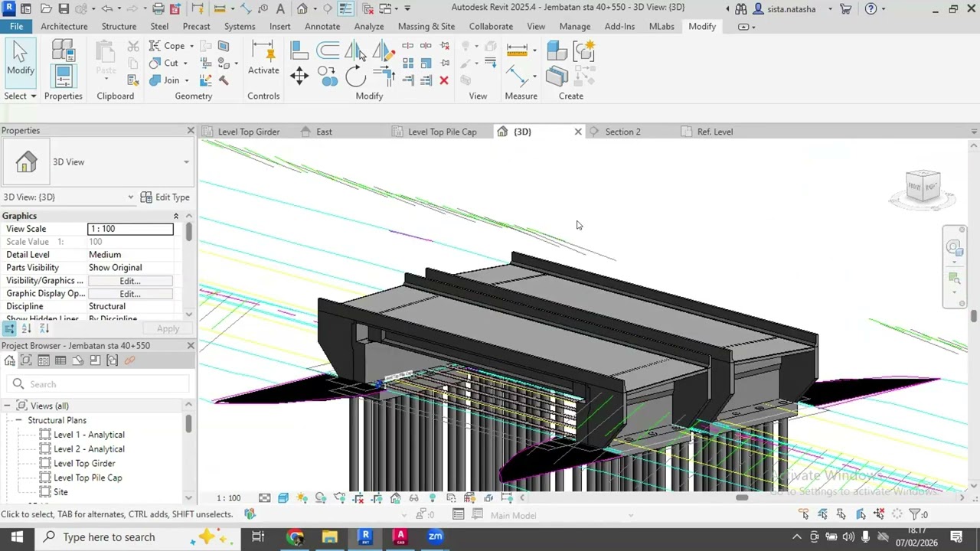
Task: Click Edit button for Graphic Display Options
Action: click(130, 294)
